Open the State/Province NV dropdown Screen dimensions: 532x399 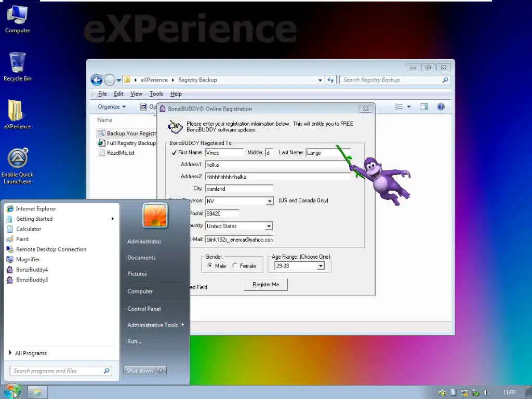click(x=270, y=201)
